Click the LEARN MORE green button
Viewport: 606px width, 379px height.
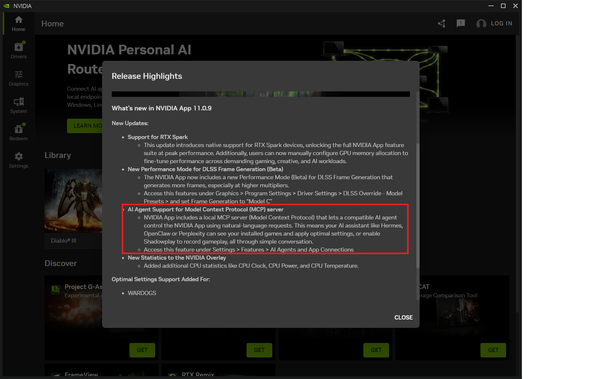click(x=85, y=126)
